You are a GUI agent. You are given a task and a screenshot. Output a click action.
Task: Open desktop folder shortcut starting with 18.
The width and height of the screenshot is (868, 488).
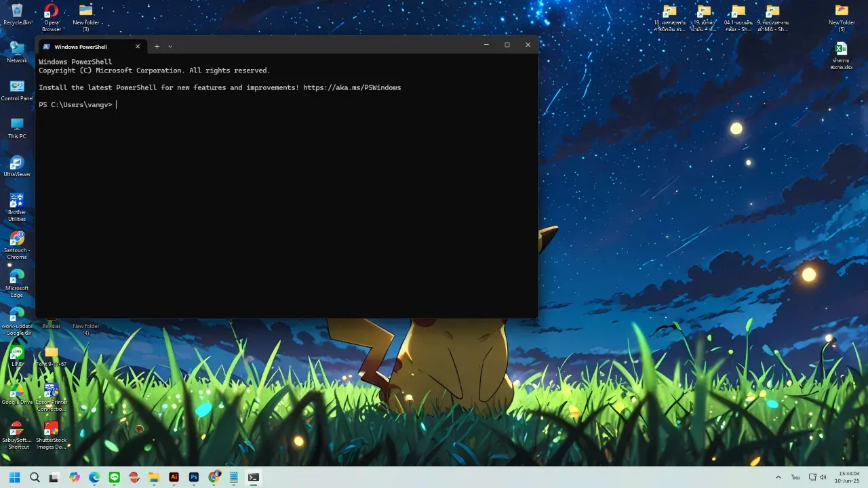click(x=670, y=18)
